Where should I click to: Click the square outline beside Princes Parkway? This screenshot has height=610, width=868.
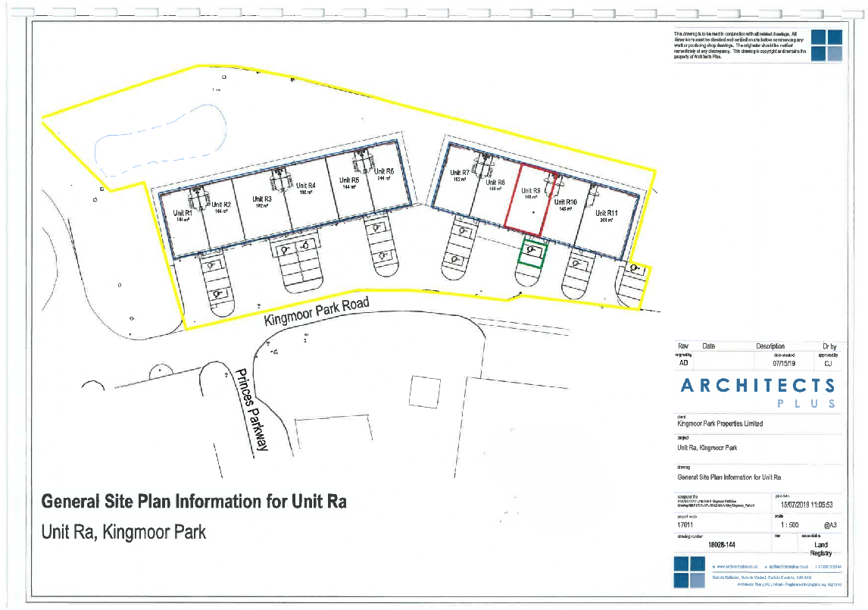point(425,392)
